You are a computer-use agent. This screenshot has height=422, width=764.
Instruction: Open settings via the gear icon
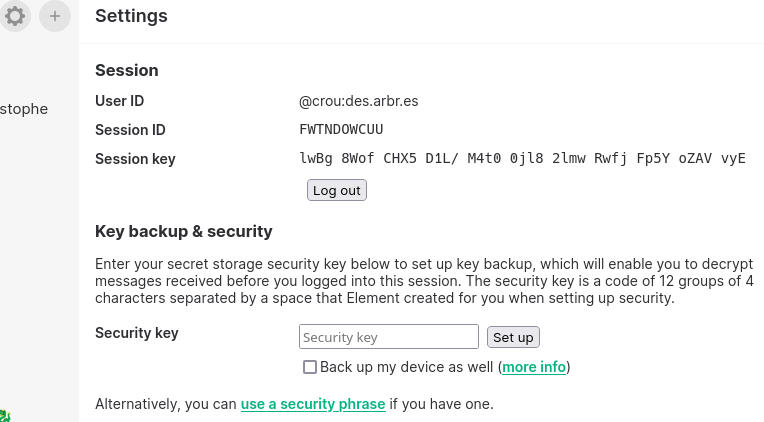pos(15,16)
